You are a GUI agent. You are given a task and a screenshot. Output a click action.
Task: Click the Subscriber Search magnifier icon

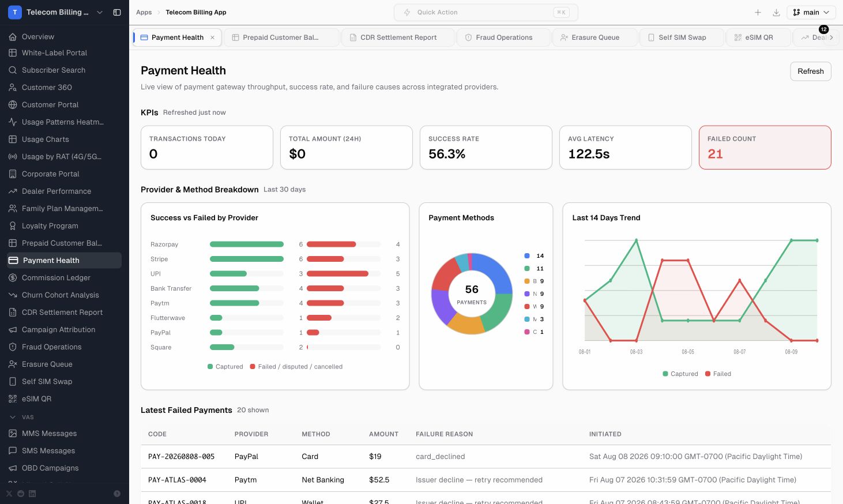[13, 70]
